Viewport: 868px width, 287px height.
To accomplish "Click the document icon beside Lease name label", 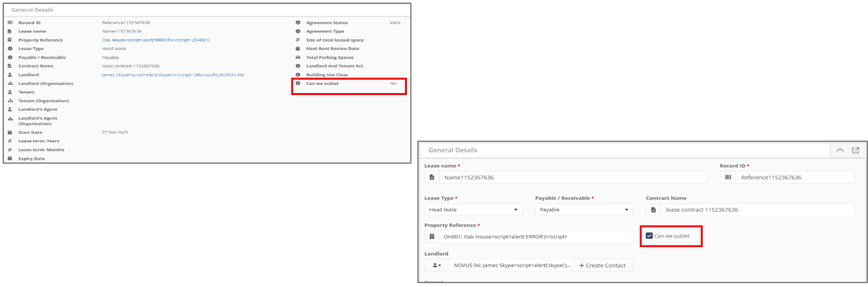I will (10, 31).
